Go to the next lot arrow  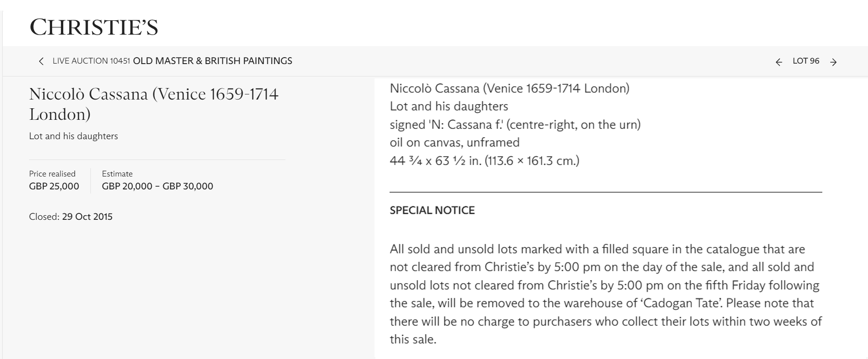(833, 62)
